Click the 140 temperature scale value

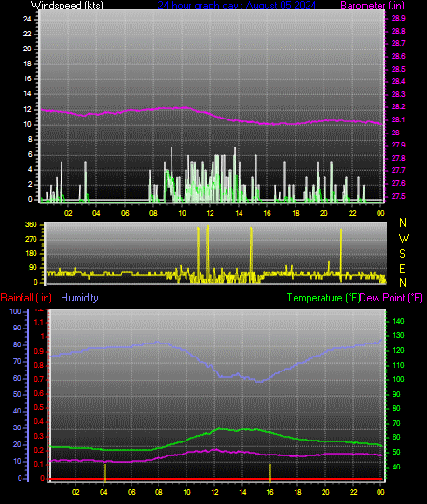pyautogui.click(x=398, y=321)
